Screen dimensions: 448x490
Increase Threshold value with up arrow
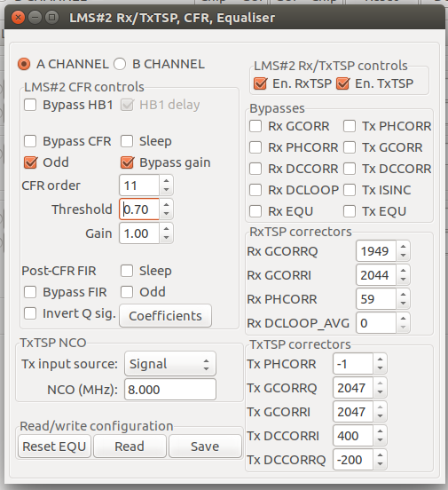[x=166, y=204]
